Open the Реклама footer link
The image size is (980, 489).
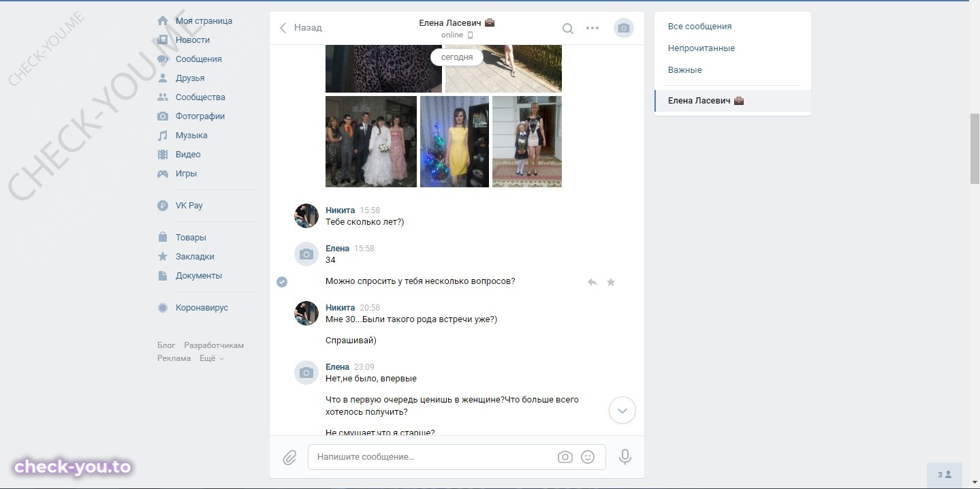174,358
